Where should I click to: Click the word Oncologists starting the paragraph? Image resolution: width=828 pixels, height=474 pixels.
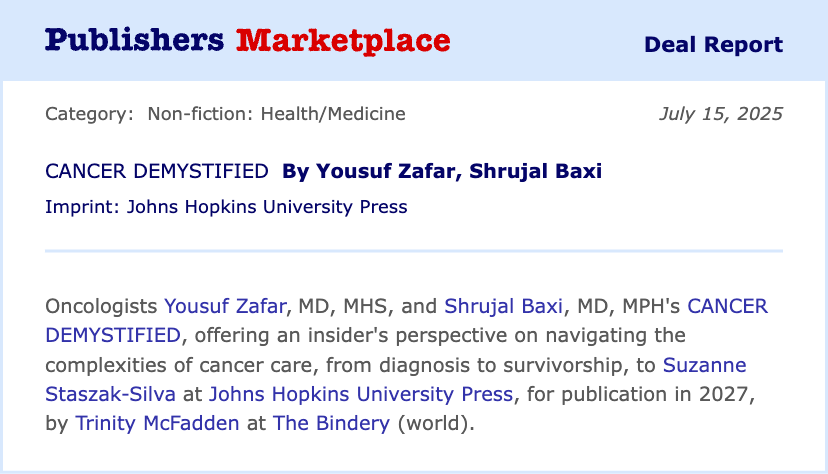(101, 306)
